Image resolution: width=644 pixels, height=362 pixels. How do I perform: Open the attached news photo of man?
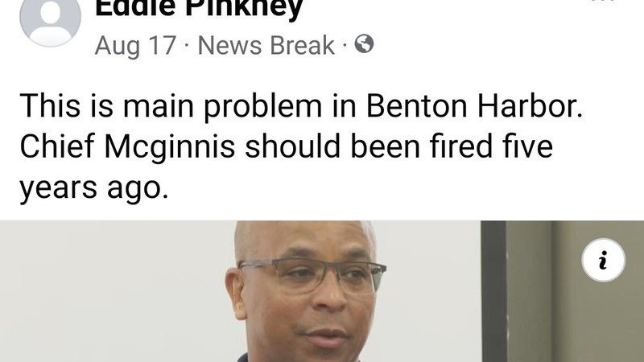(322, 291)
